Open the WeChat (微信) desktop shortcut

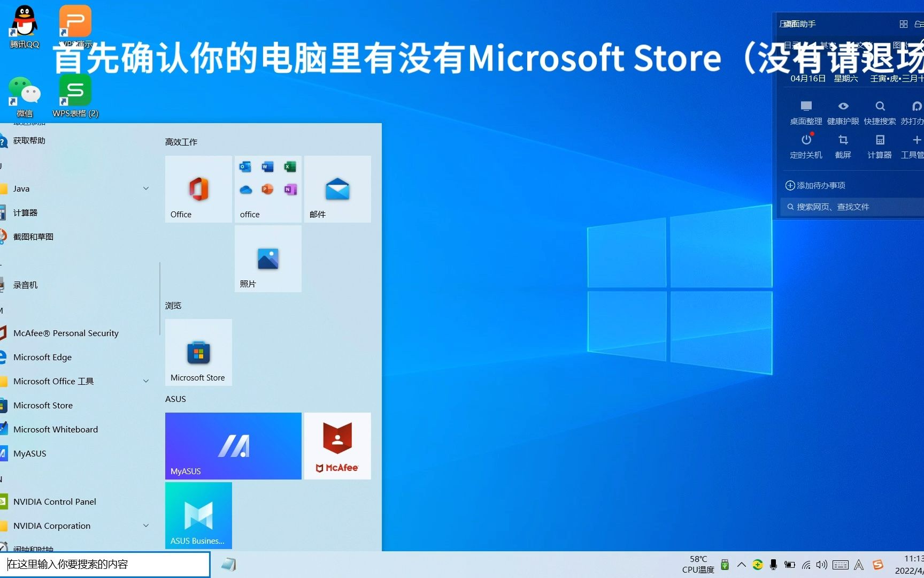point(25,96)
